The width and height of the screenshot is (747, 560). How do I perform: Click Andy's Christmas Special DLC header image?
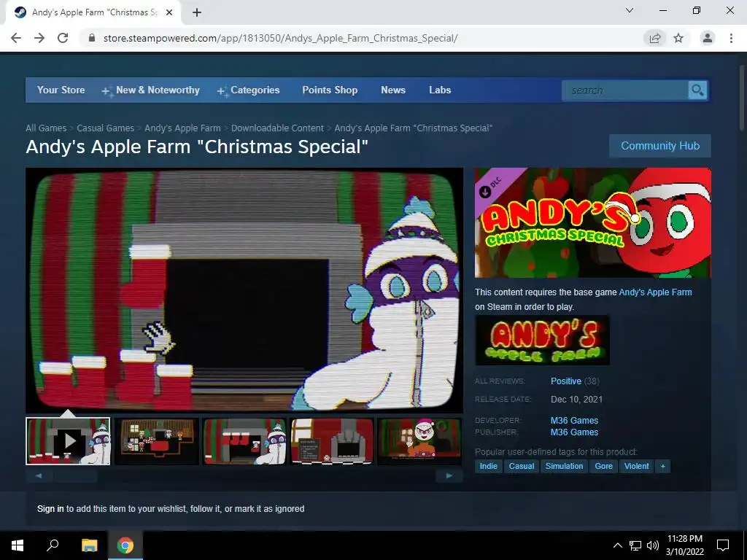592,222
